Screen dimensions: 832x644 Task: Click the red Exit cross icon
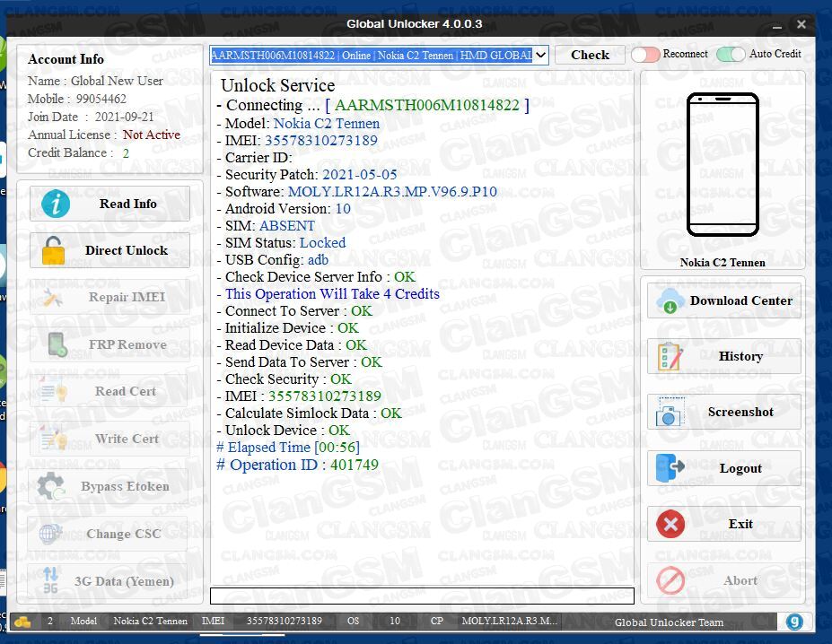tap(670, 524)
